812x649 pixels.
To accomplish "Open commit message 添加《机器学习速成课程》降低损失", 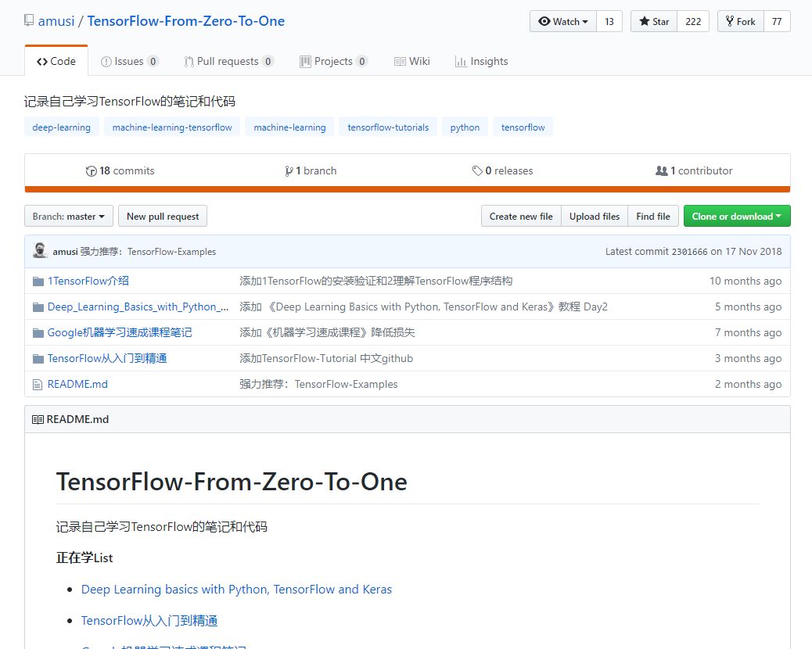I will (x=327, y=333).
